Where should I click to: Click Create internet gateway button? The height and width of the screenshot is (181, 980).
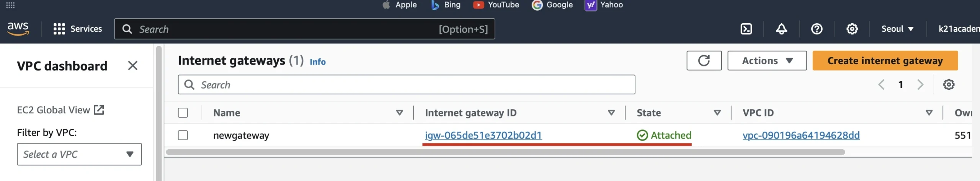coord(885,61)
